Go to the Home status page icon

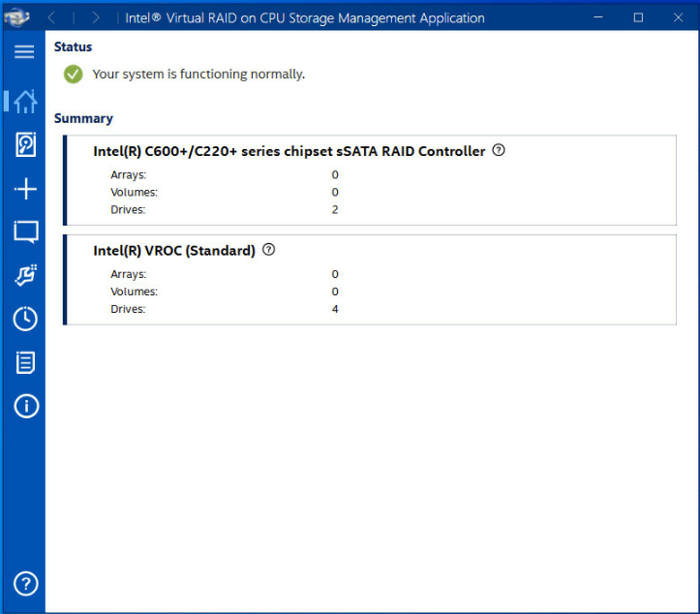click(x=25, y=102)
